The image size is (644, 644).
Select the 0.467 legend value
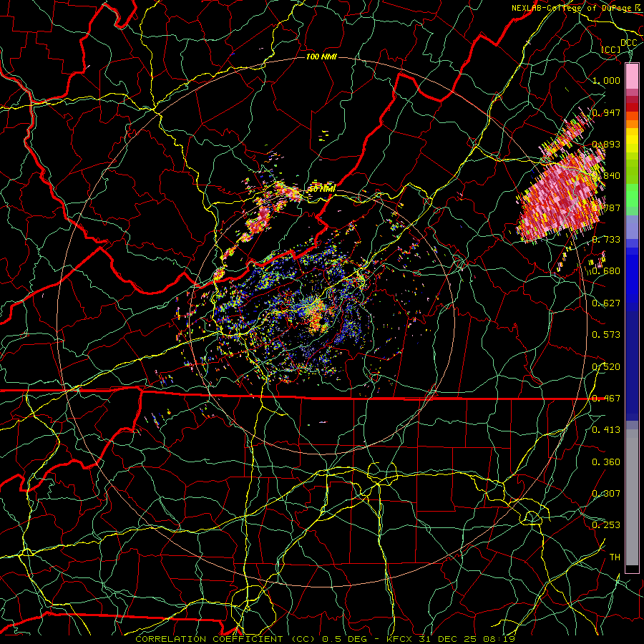coord(606,399)
